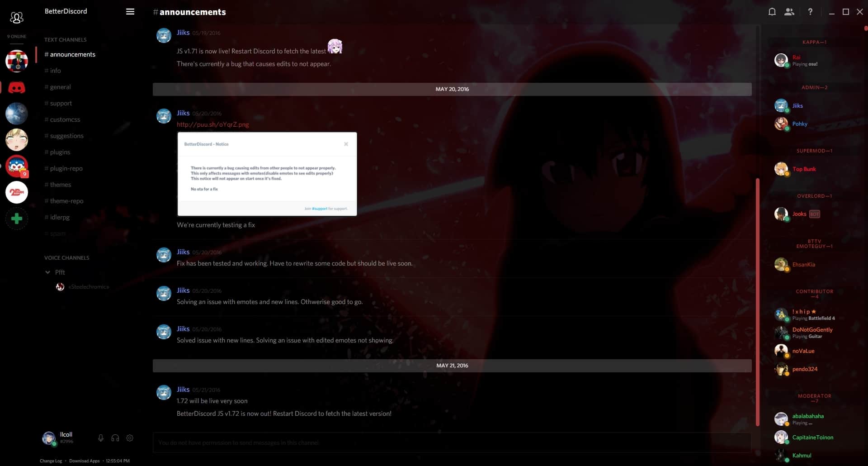
Task: Open the Discord home button at top-left
Action: point(17,17)
